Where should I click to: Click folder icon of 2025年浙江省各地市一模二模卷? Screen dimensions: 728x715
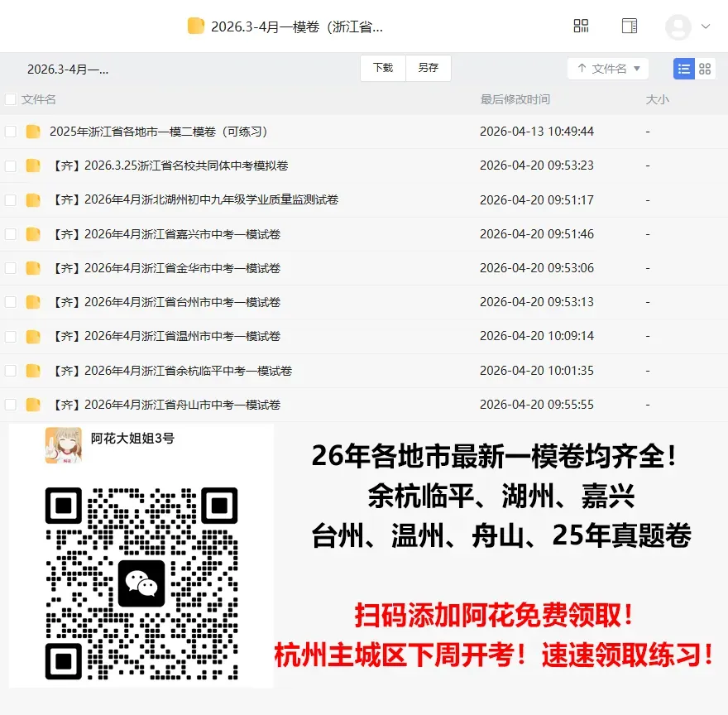(x=33, y=132)
